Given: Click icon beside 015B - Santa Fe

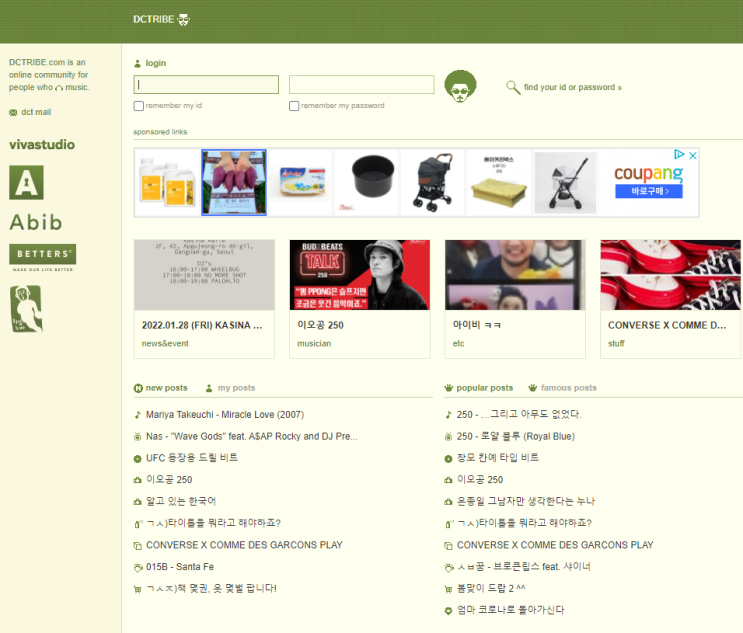Looking at the screenshot, I should (138, 568).
